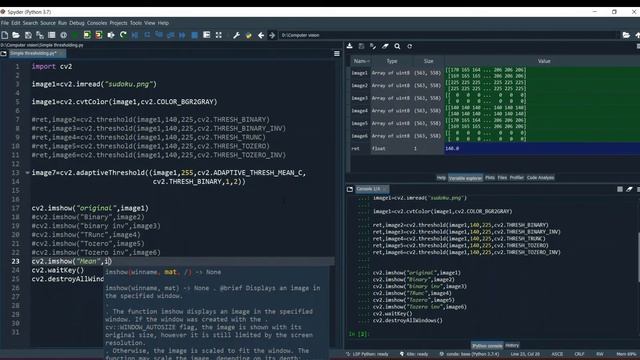Open the Source menu

[48, 23]
